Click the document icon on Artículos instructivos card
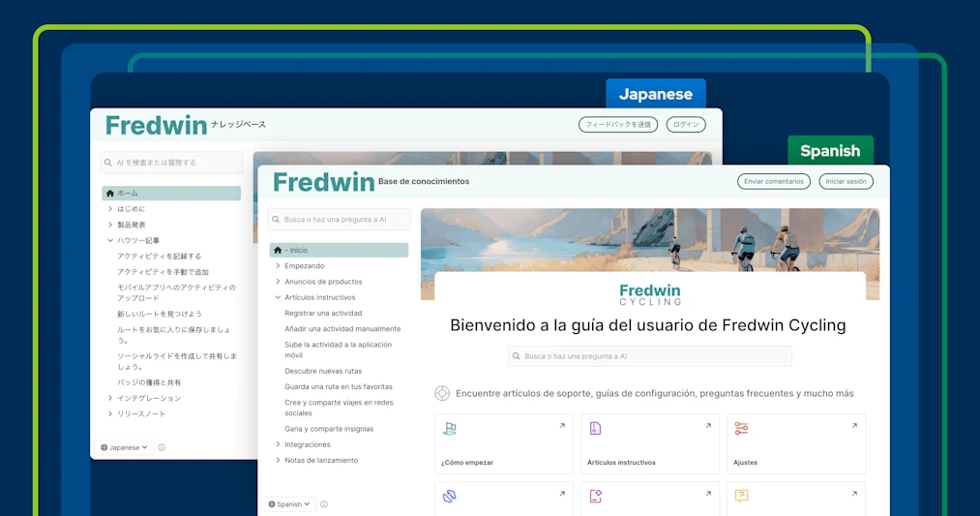The width and height of the screenshot is (980, 516). [x=595, y=429]
